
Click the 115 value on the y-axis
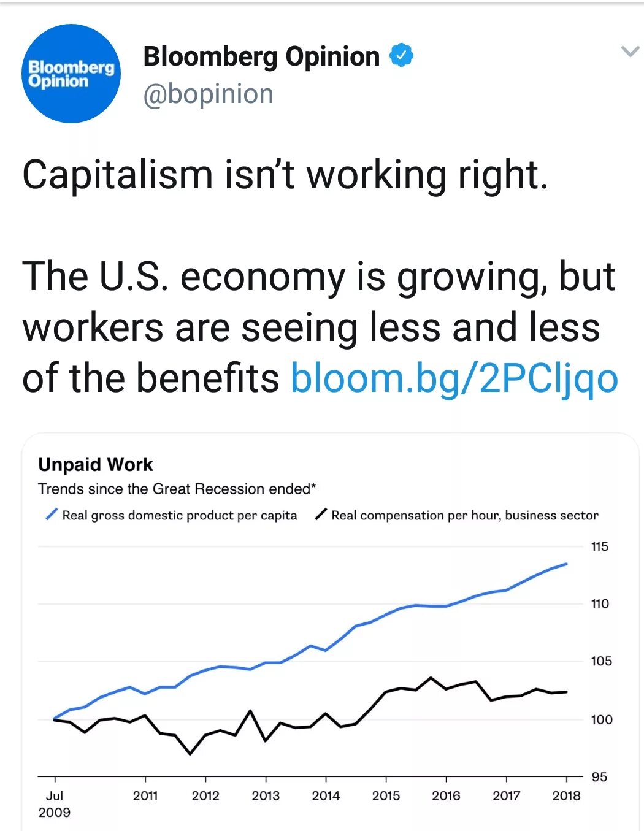tap(600, 546)
